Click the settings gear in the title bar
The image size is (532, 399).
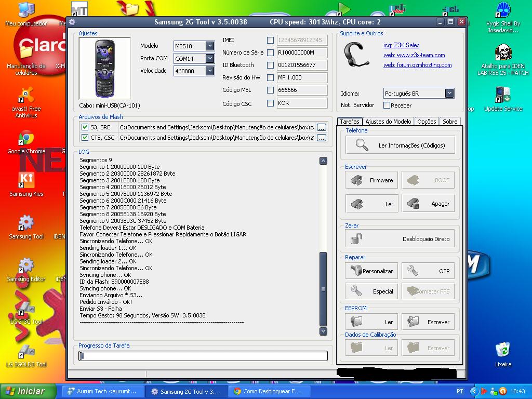[x=72, y=22]
